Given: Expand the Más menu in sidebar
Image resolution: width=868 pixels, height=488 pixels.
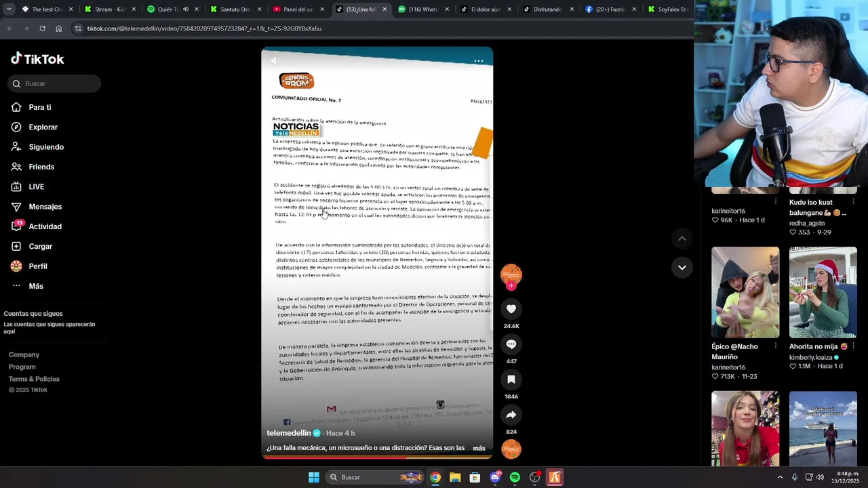Looking at the screenshot, I should tap(28, 286).
